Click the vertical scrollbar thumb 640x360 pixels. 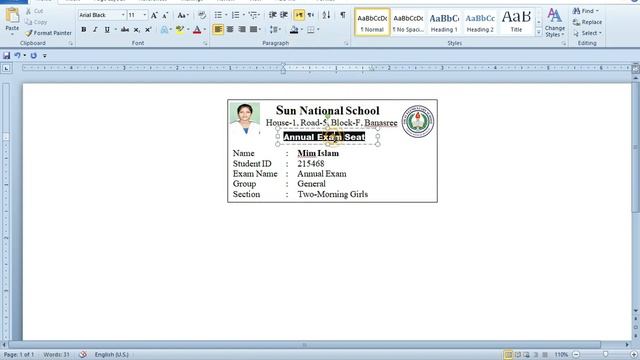pos(636,147)
